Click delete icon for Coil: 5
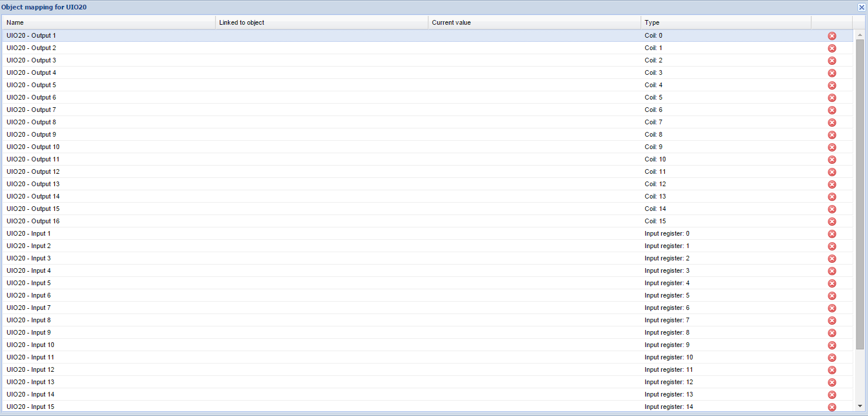 (x=832, y=98)
